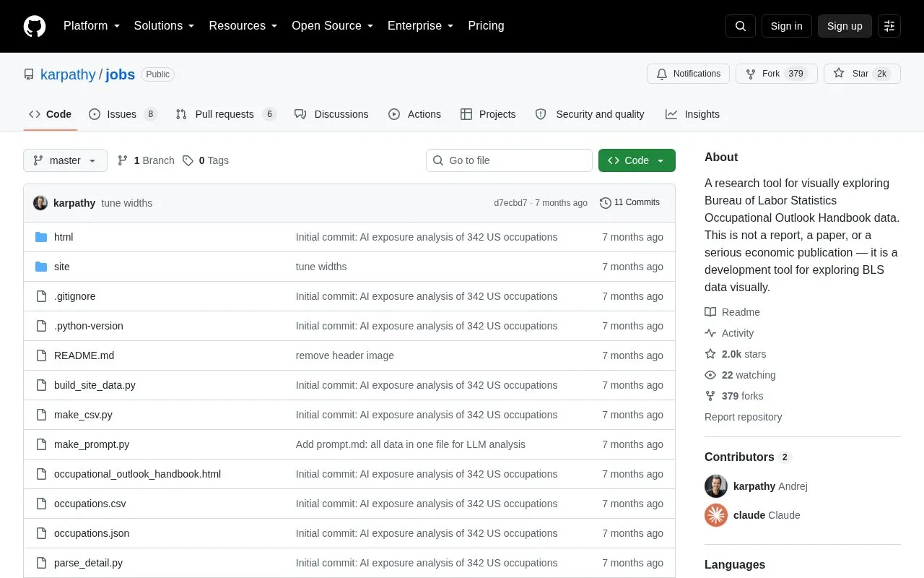Image resolution: width=924 pixels, height=578 pixels.
Task: Click the Notifications button
Action: (688, 74)
